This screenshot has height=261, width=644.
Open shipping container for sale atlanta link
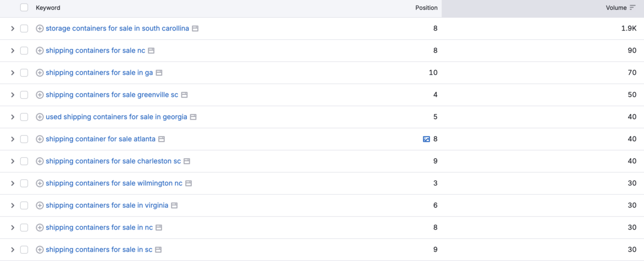coord(101,139)
